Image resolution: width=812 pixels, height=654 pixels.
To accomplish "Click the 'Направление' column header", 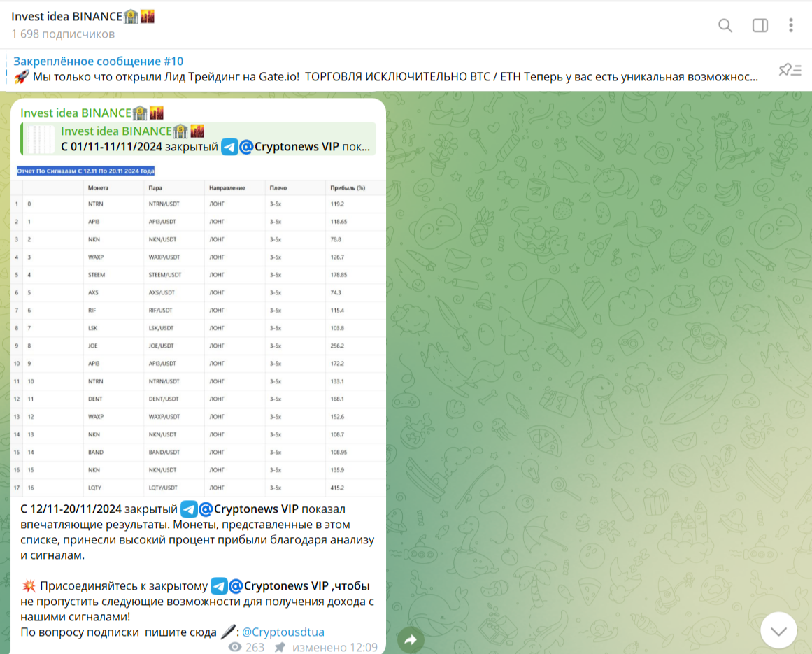I will tap(227, 188).
